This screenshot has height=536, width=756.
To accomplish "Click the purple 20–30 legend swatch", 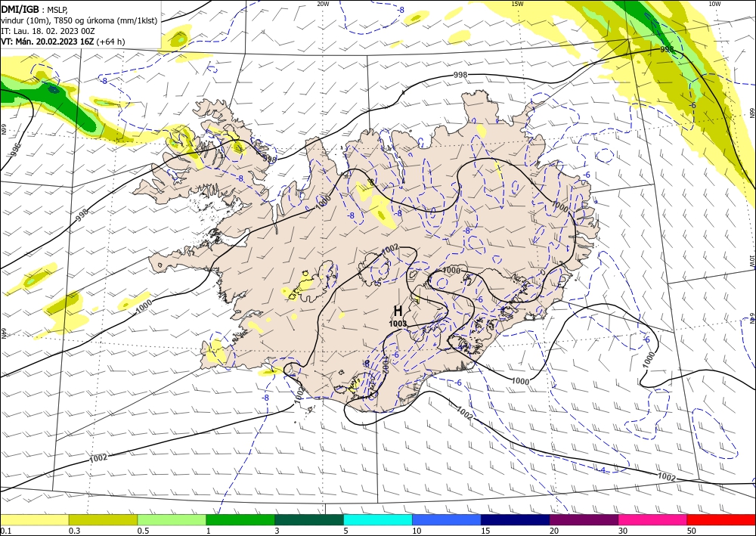I will click(584, 519).
